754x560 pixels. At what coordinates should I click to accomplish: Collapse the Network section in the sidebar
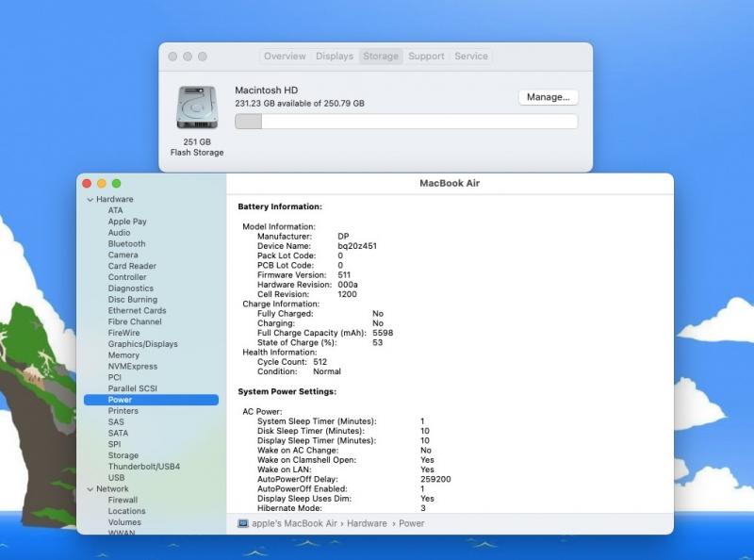[90, 488]
